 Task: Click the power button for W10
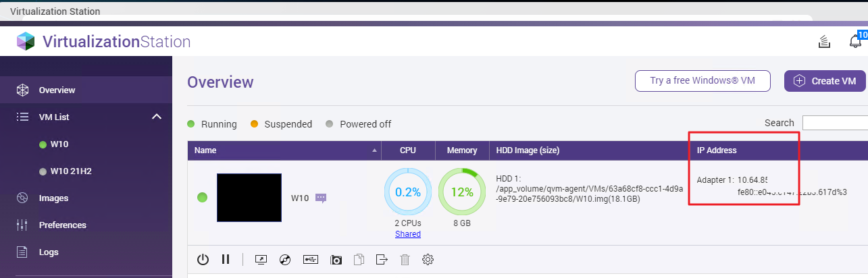point(203,259)
